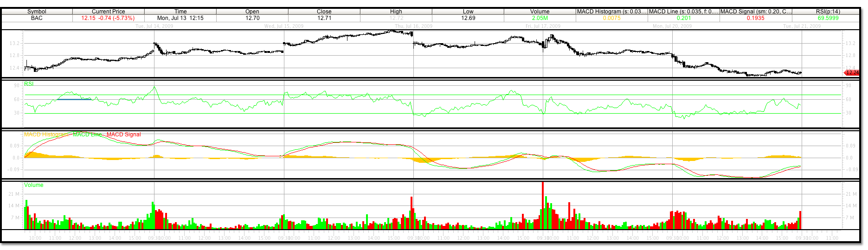The width and height of the screenshot is (868, 250).
Task: Click the yellow MACD Histogram legend label
Action: (45, 135)
